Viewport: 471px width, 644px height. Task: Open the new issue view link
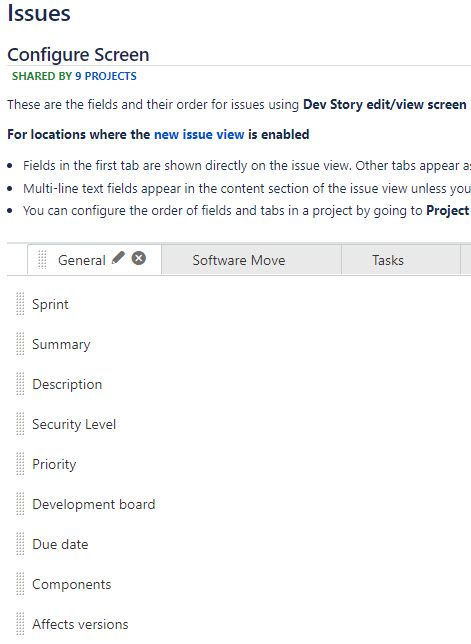click(x=199, y=134)
